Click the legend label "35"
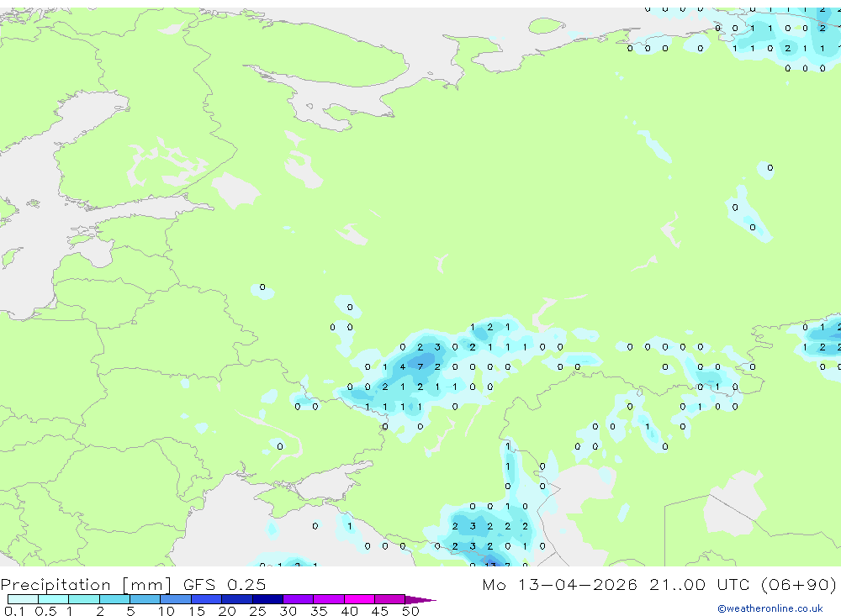Image resolution: width=841 pixels, height=616 pixels. (319, 611)
